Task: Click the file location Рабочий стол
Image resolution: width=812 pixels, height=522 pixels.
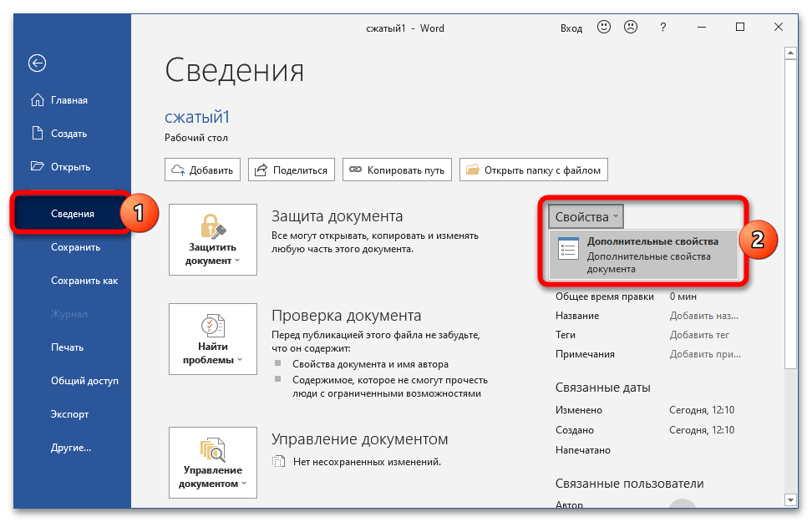Action: (x=195, y=138)
